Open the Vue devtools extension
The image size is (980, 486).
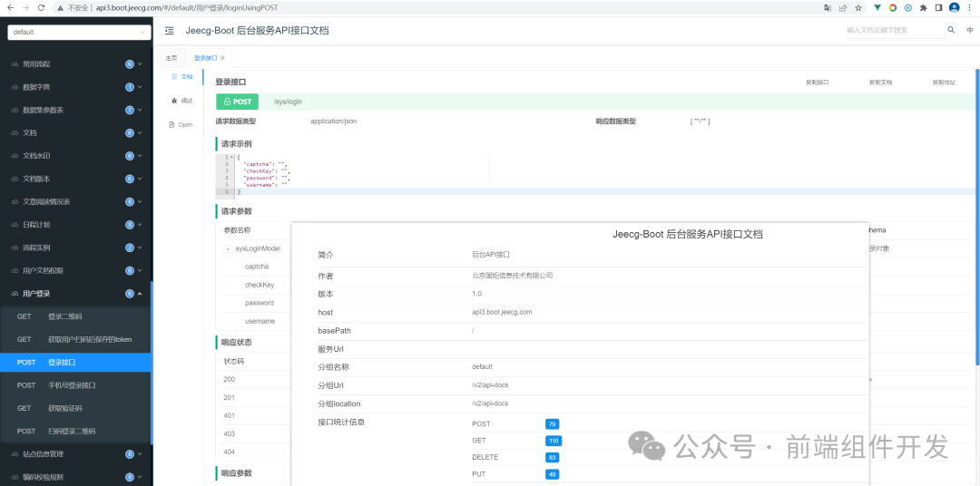[x=877, y=7]
